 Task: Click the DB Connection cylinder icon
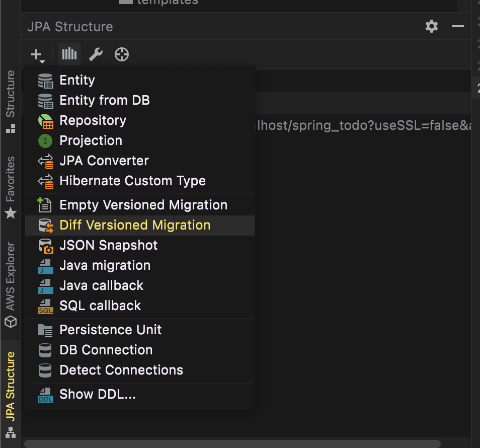(x=45, y=350)
